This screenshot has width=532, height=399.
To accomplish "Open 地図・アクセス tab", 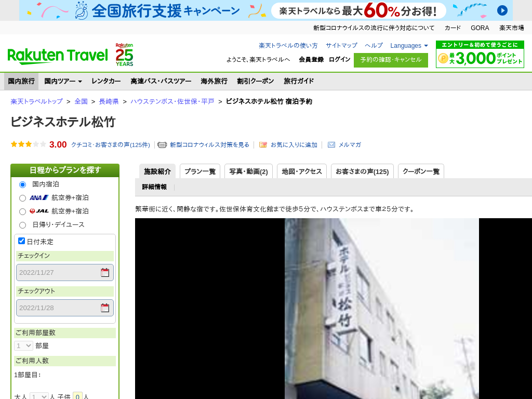I will [302, 171].
